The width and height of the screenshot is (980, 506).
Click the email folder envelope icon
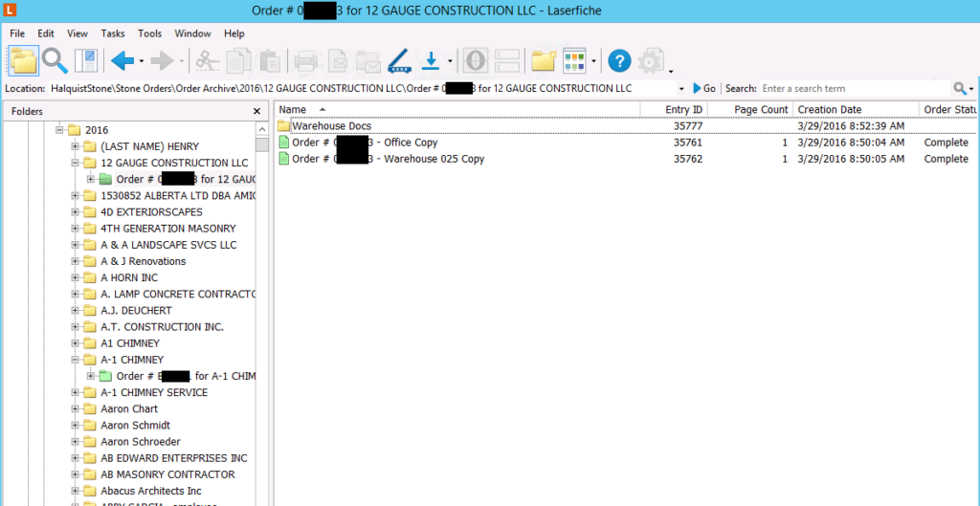[368, 61]
